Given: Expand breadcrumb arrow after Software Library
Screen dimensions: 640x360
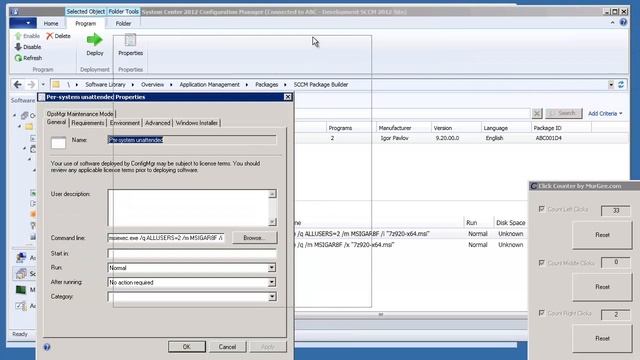Looking at the screenshot, I should 133,84.
